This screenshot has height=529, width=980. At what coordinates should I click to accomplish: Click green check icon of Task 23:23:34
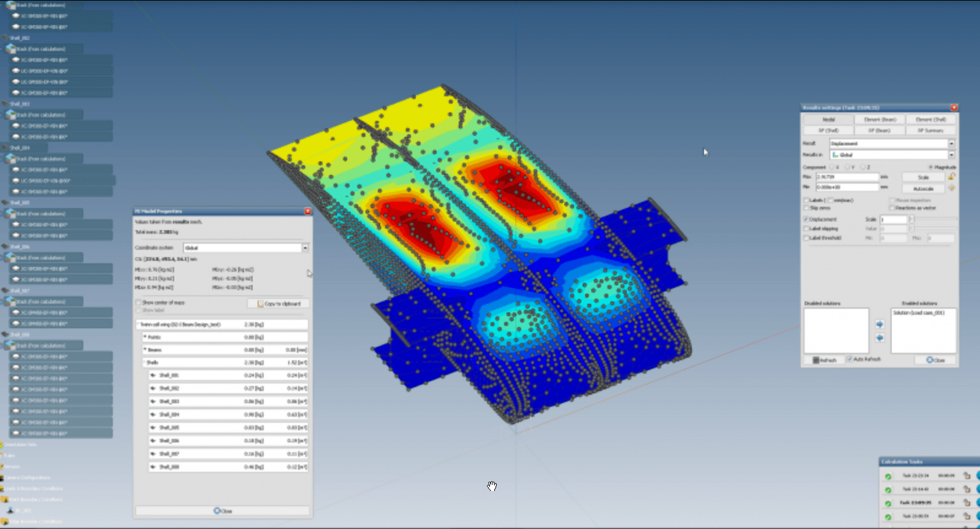[888, 476]
